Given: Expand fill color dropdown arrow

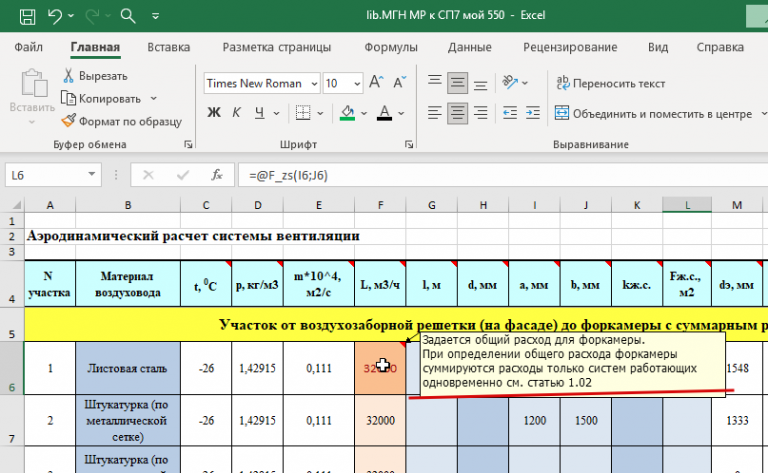Looking at the screenshot, I should point(364,113).
